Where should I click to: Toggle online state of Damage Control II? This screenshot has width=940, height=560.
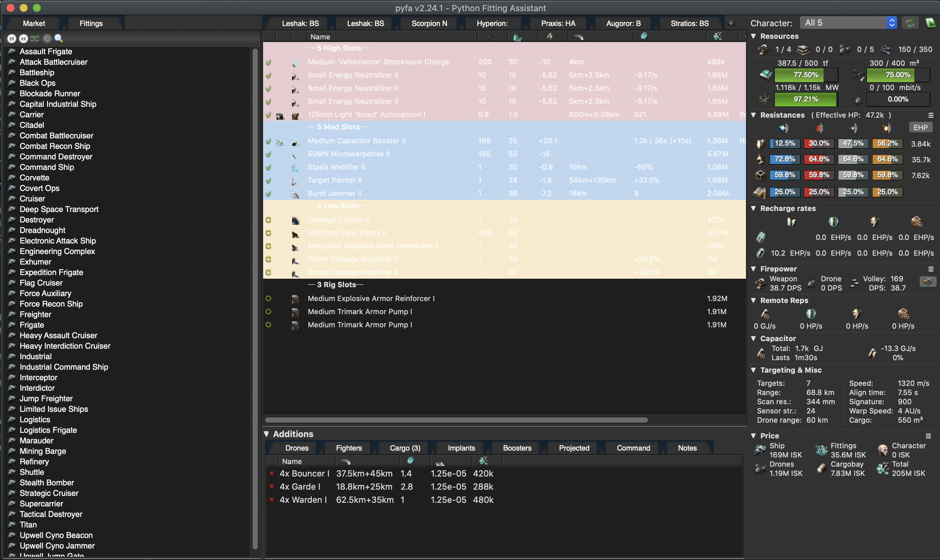(x=268, y=220)
